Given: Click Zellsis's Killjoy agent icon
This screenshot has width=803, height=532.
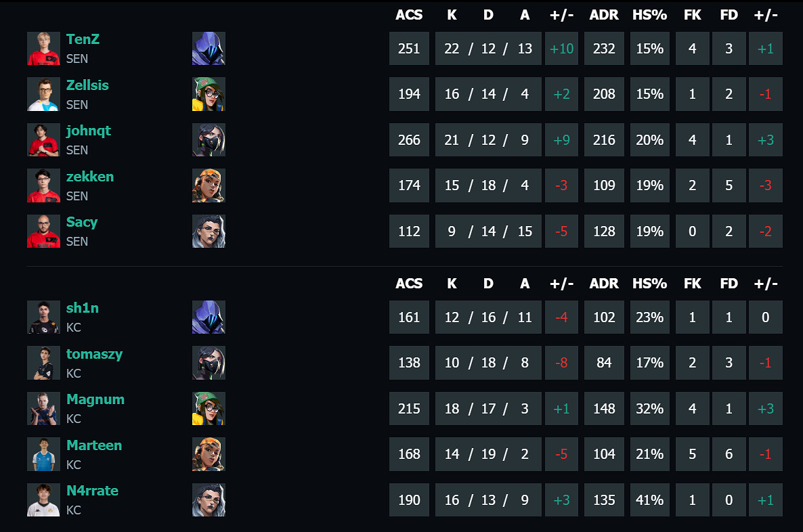Looking at the screenshot, I should (x=209, y=94).
